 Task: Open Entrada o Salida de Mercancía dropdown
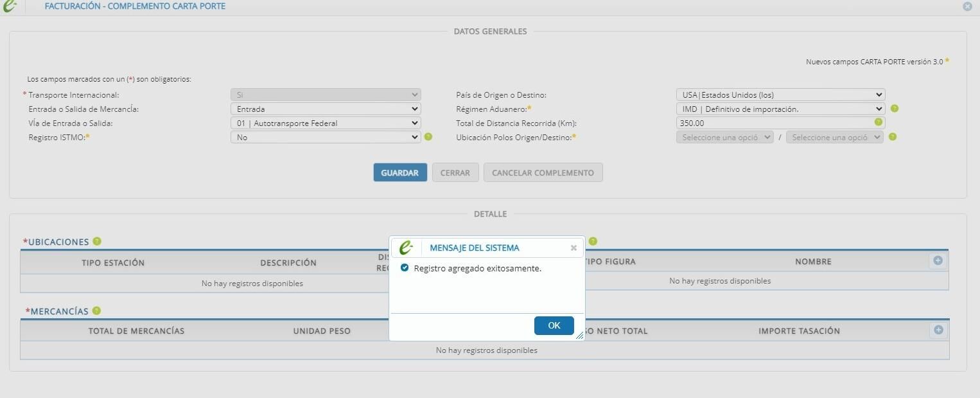pyautogui.click(x=326, y=109)
